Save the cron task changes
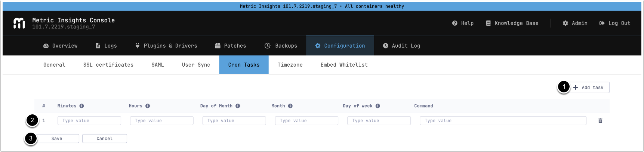Image resolution: width=644 pixels, height=152 pixels. coord(57,139)
